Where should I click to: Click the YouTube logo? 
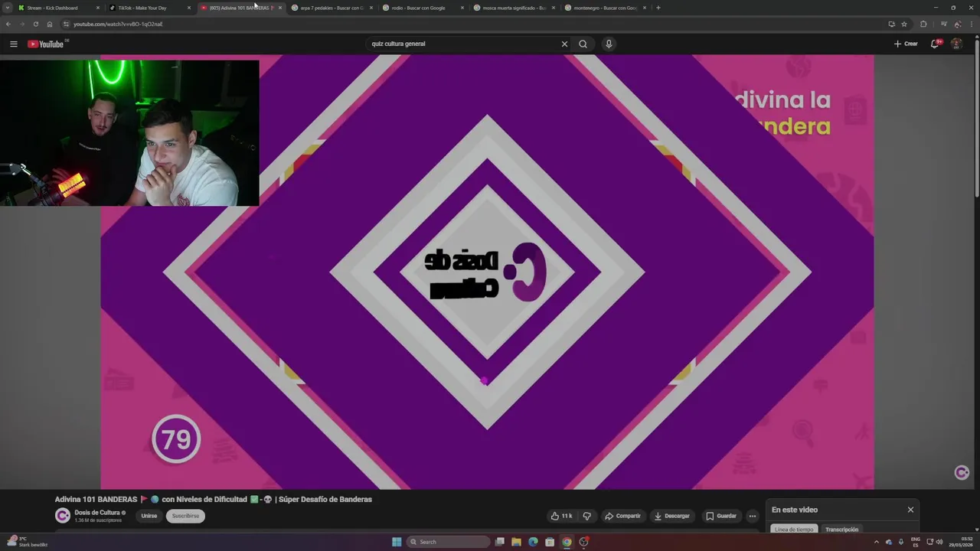pyautogui.click(x=46, y=44)
